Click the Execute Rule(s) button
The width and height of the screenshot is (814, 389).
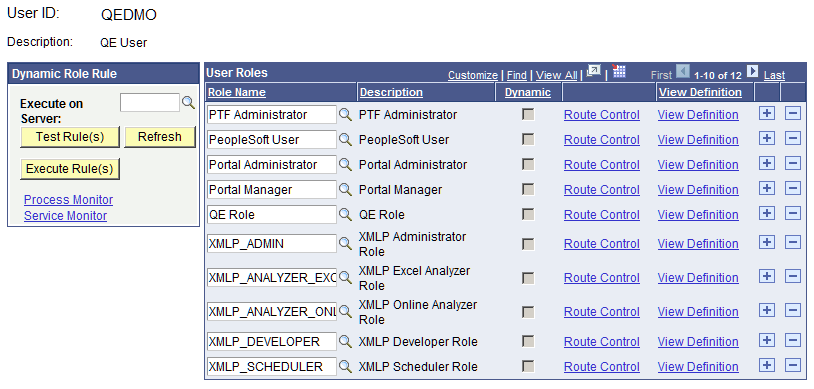[70, 169]
